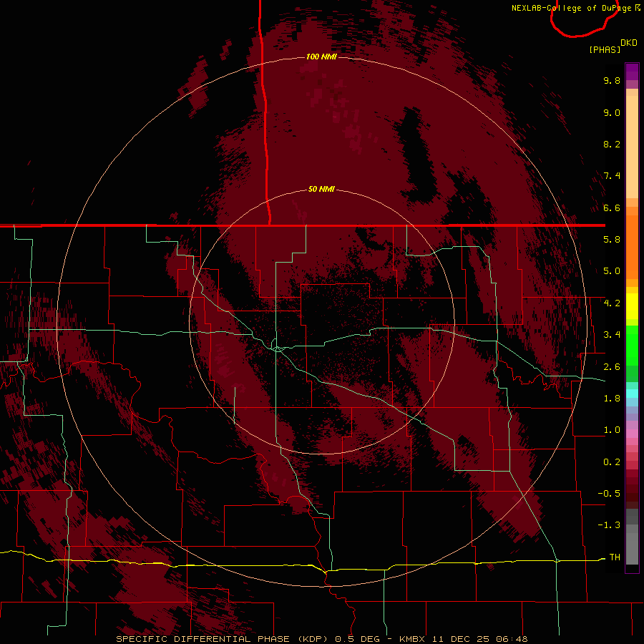The width and height of the screenshot is (644, 644).
Task: Click the DKD product label
Action: [629, 43]
